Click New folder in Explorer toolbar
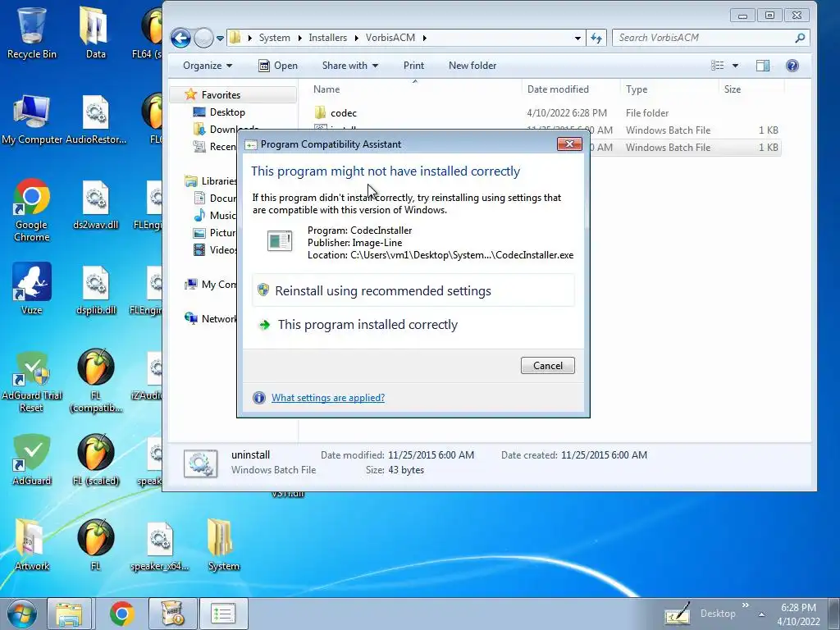840x630 pixels. pos(472,66)
